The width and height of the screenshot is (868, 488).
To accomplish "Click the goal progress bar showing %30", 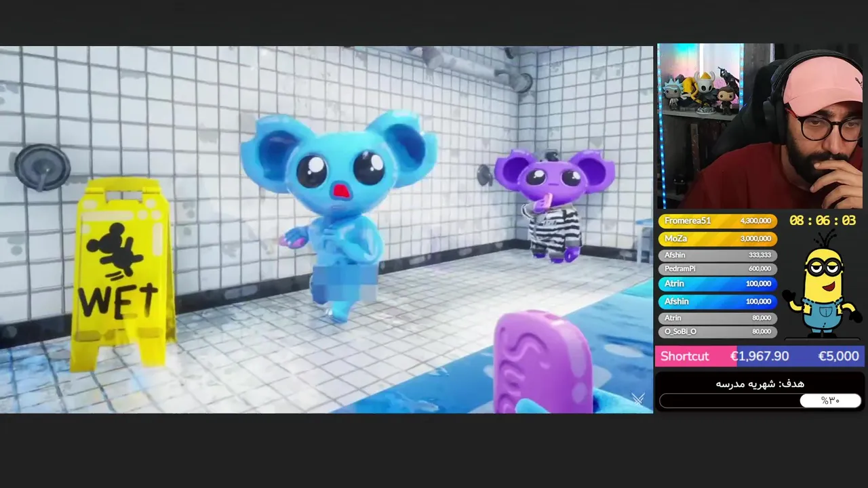I will pos(760,401).
